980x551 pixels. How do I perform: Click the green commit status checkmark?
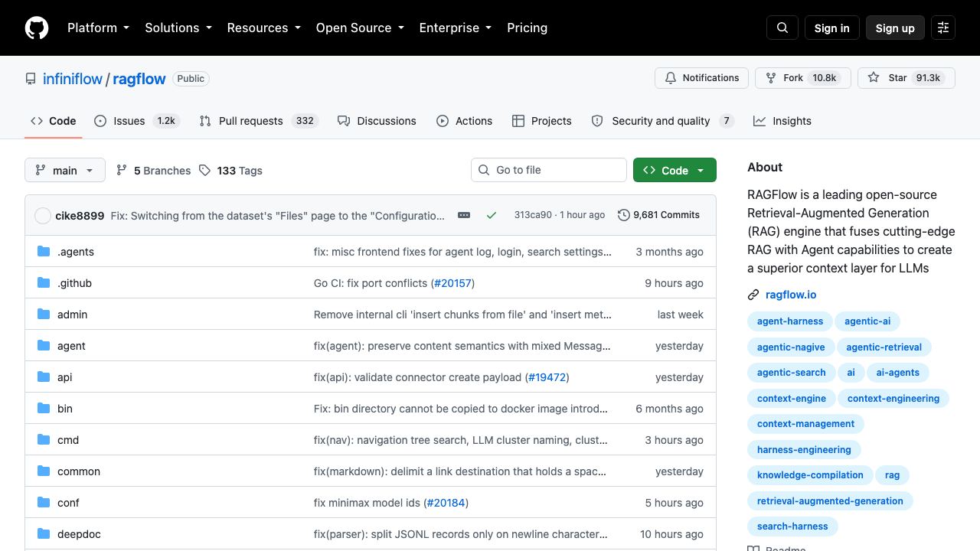tap(492, 215)
